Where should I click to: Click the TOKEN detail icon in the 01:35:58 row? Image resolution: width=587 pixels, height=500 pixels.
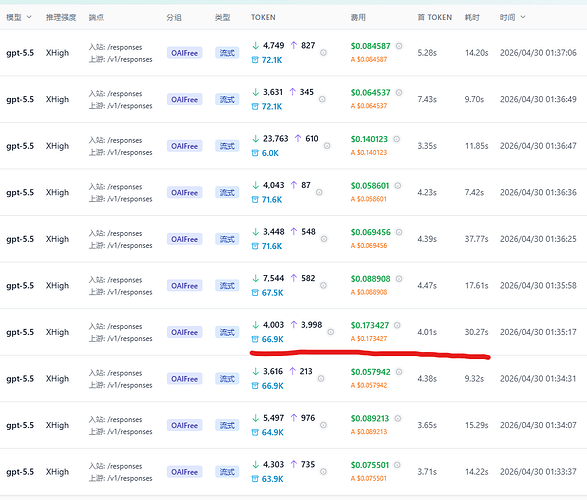click(323, 286)
